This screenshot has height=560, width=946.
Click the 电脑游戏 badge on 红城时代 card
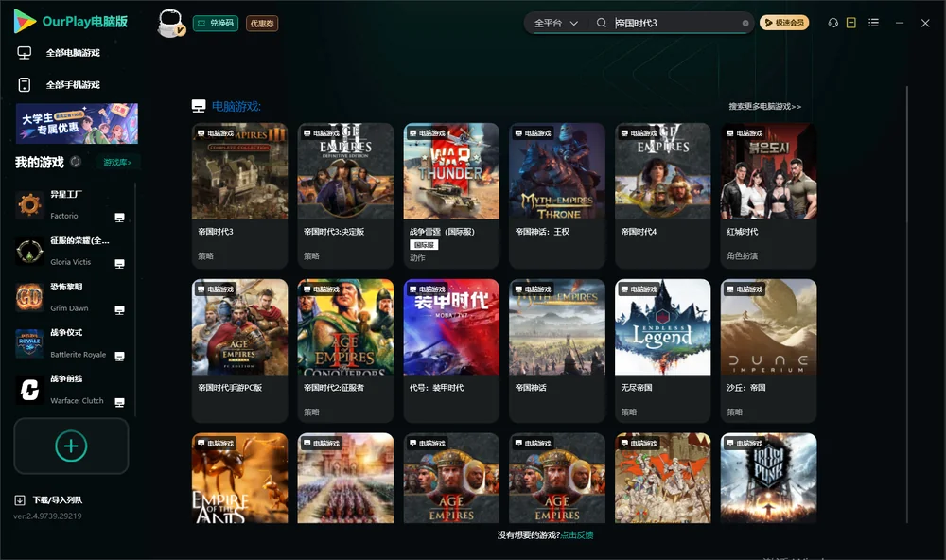click(x=745, y=132)
